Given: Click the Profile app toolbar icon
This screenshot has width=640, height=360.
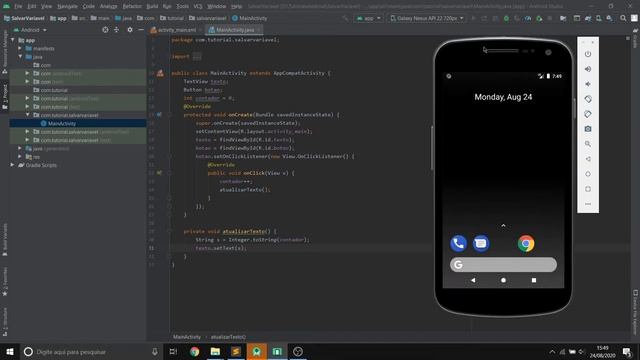Looking at the screenshot, I should [x=528, y=18].
